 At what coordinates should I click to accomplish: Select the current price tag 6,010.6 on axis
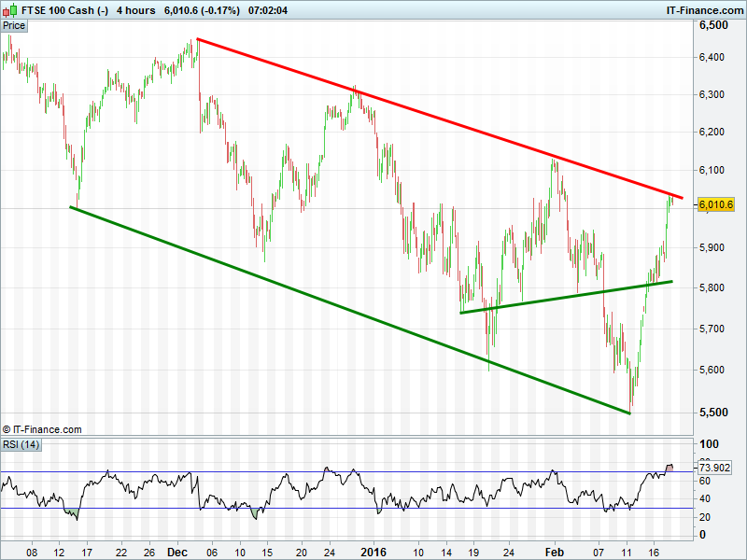716,204
